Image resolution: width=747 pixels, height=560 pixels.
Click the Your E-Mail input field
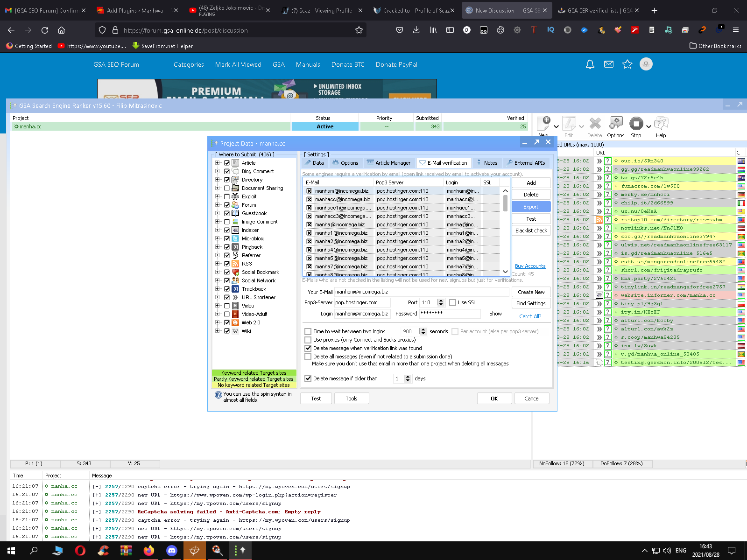point(422,292)
